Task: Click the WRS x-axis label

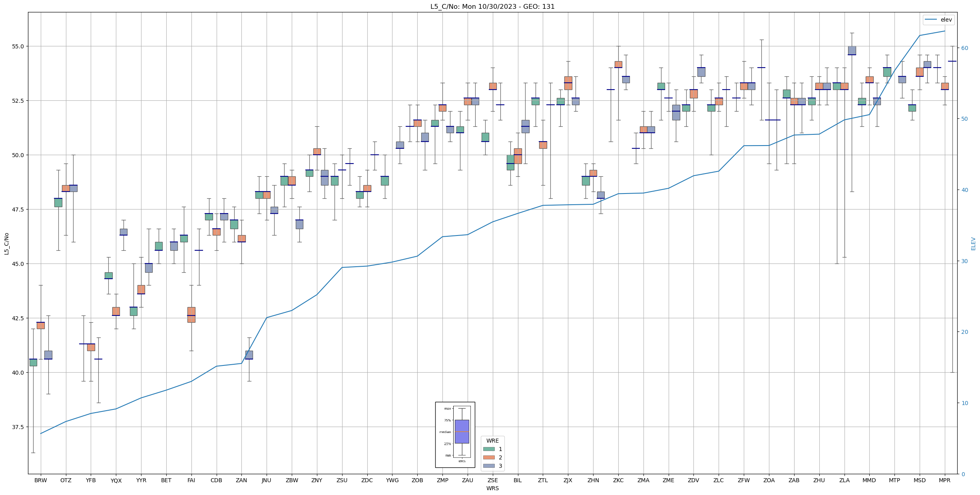Action: [x=492, y=488]
